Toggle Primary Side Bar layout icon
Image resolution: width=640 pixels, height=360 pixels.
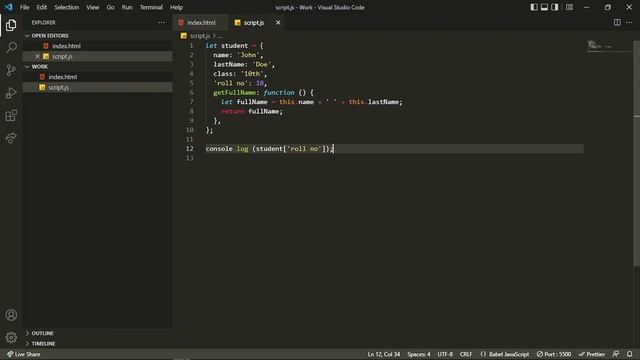(x=533, y=7)
